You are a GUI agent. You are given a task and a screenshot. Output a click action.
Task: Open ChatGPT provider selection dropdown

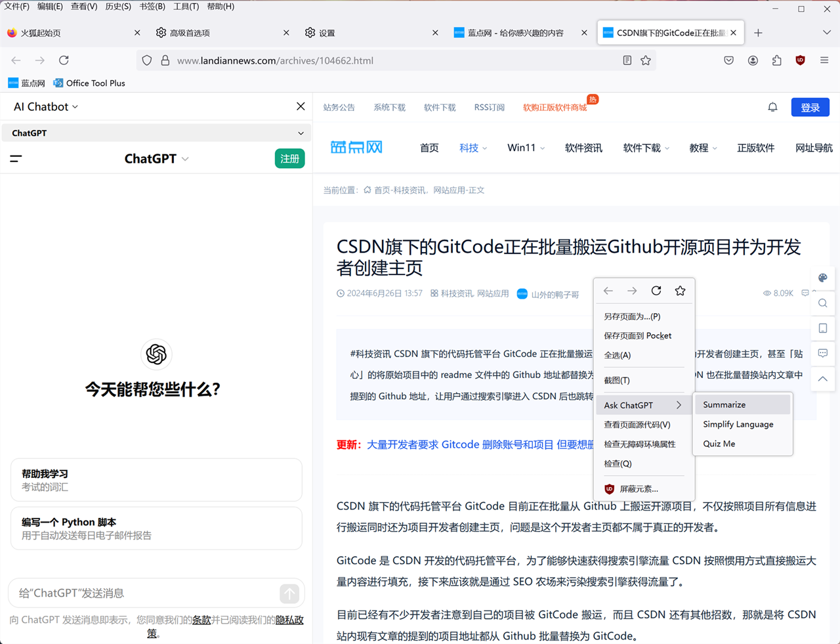click(156, 133)
